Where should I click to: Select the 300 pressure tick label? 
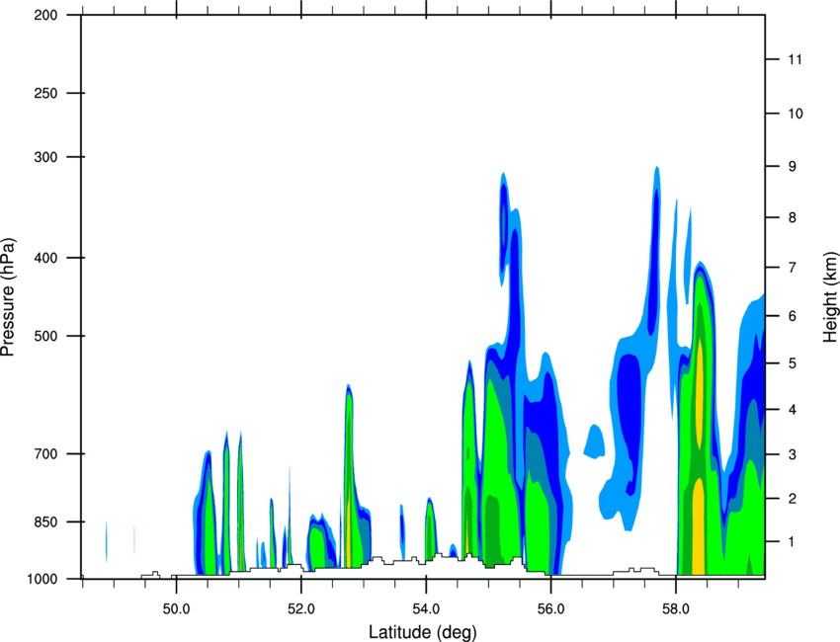click(x=45, y=157)
